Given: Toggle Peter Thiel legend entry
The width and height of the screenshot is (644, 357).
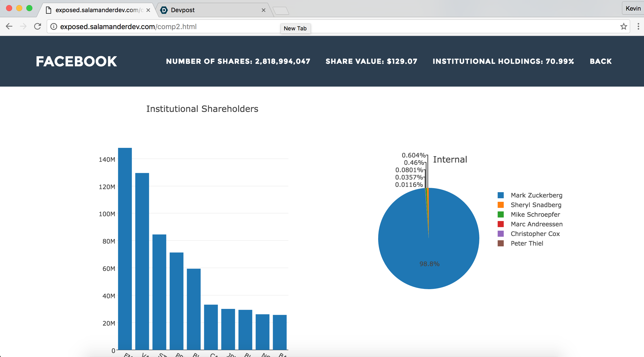Looking at the screenshot, I should 527,243.
